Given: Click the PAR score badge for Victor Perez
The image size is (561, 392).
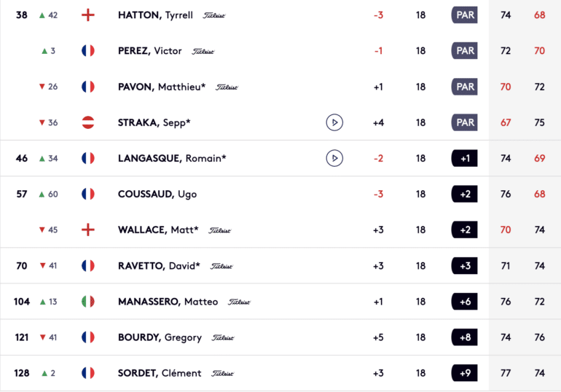Looking at the screenshot, I should coord(464,51).
